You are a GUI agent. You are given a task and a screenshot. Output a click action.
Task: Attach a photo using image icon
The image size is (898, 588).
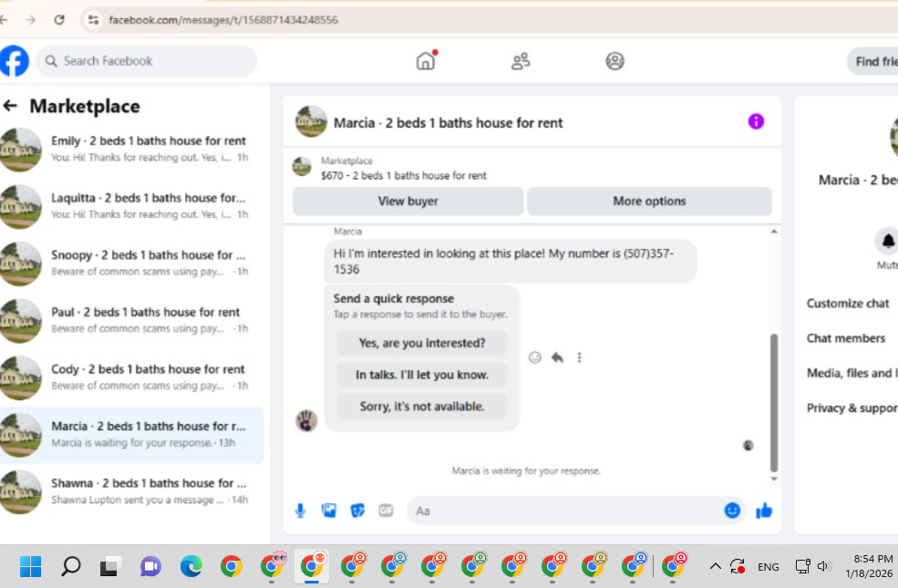tap(329, 511)
